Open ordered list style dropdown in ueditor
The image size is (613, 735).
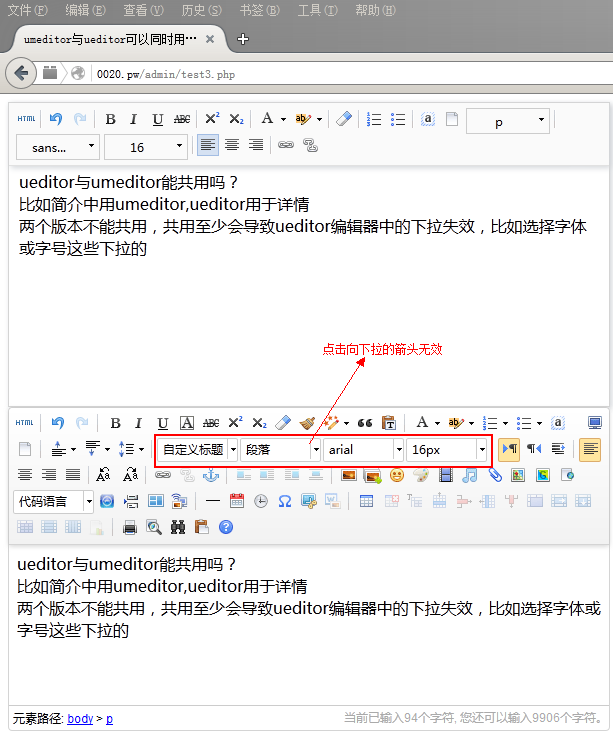click(x=505, y=423)
